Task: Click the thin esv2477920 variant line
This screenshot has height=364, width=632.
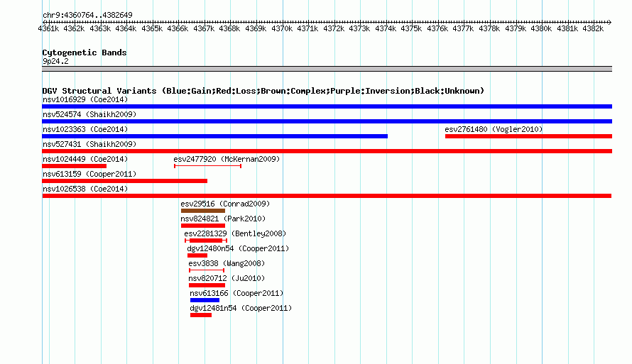Action: (x=207, y=166)
